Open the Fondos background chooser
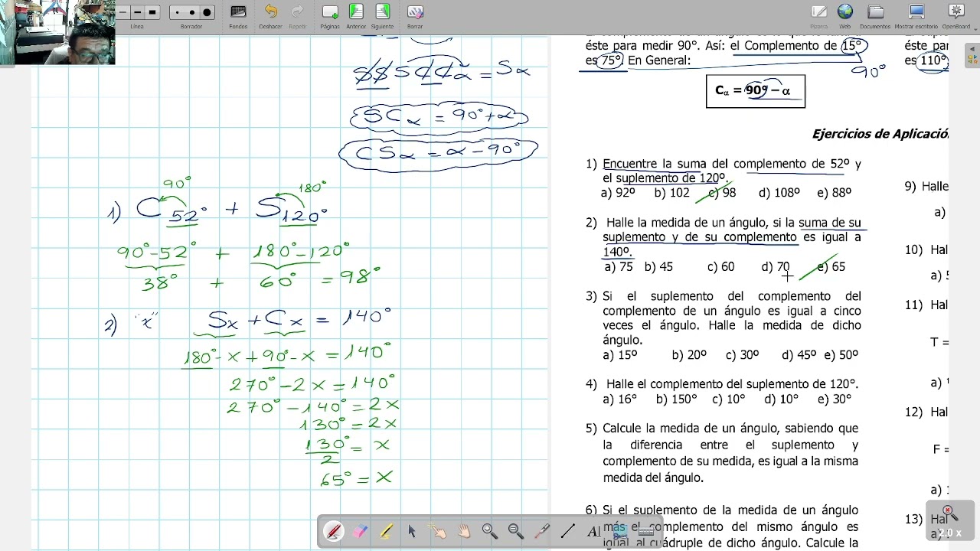This screenshot has width=980, height=551. pos(238,16)
